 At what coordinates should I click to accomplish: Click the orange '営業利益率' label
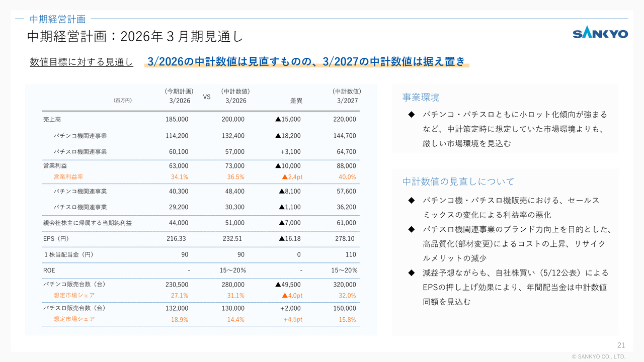coord(68,176)
